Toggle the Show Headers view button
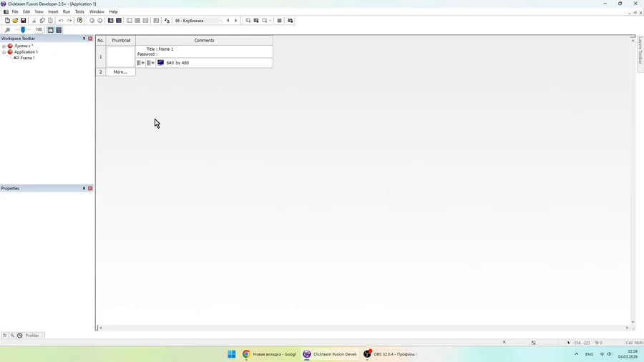This screenshot has width=644, height=362. [x=51, y=30]
